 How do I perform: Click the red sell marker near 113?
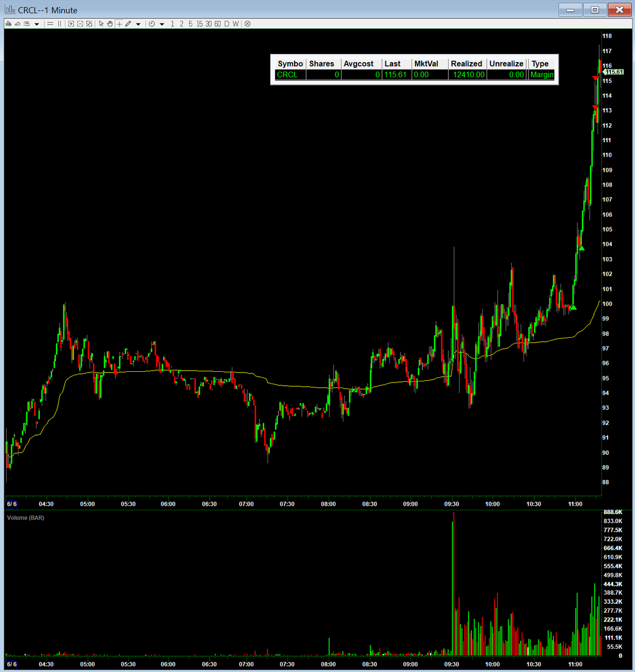(x=595, y=107)
